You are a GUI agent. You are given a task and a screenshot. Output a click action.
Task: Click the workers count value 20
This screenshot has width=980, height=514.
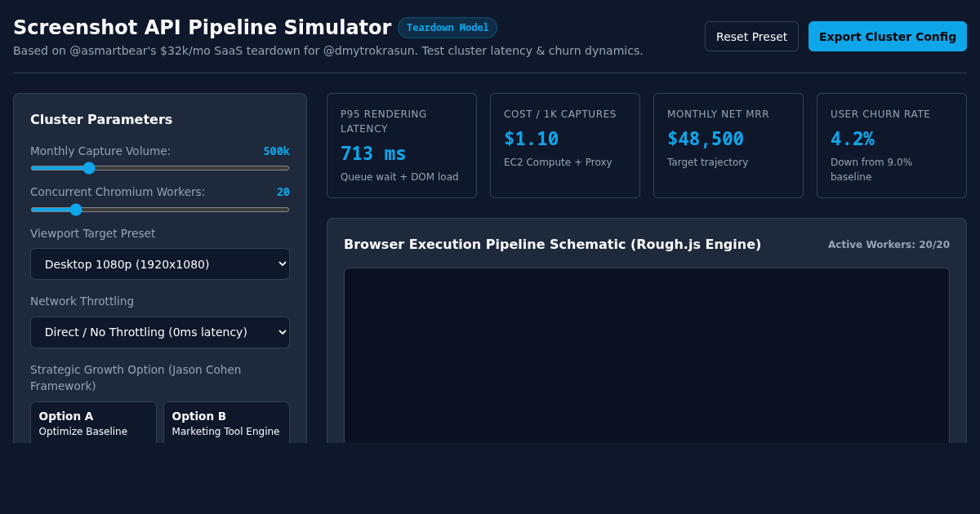point(283,192)
